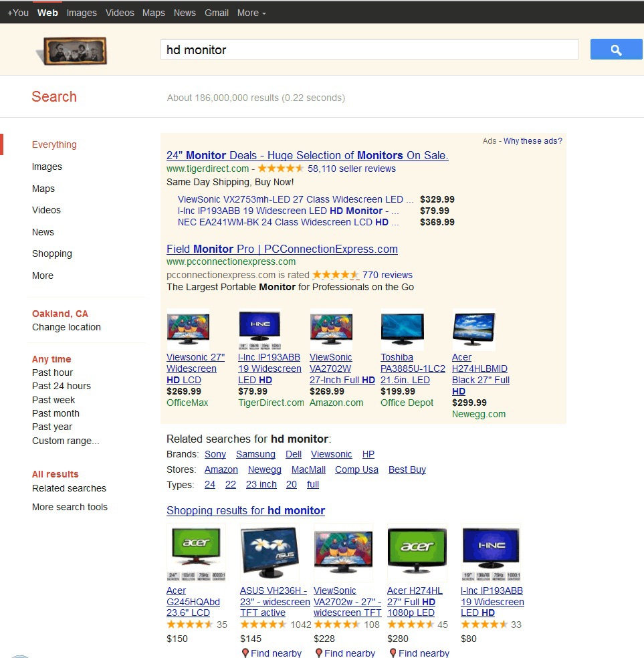Click the rating stars for I-Inc IP193ABB shopping result

tap(484, 625)
